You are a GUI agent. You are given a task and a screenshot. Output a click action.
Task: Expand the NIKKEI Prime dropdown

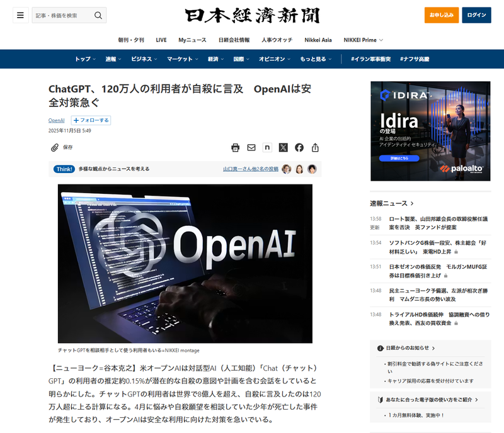[364, 40]
